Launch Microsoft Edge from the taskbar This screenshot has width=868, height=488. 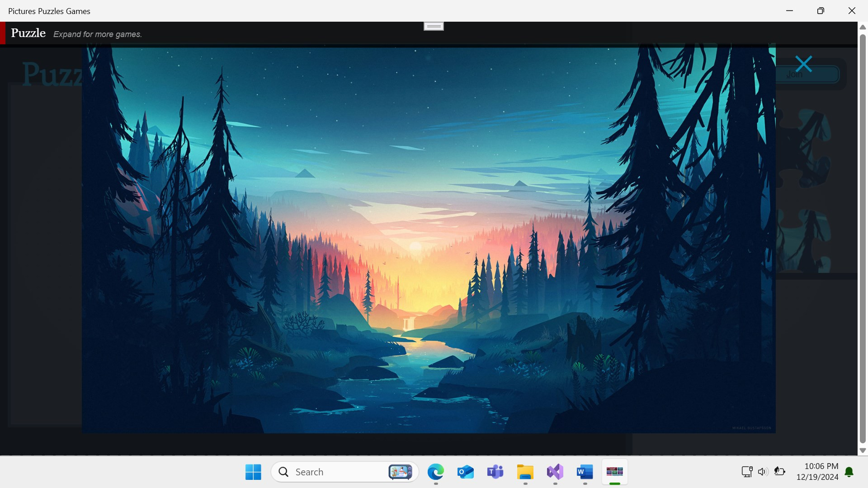coord(435,472)
